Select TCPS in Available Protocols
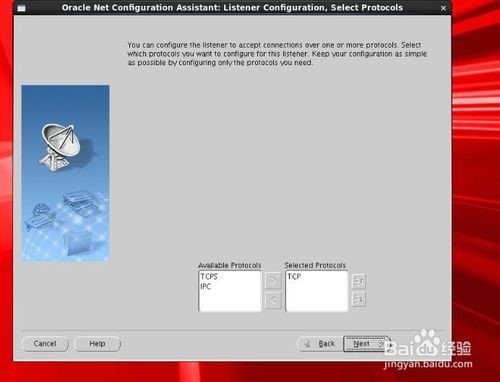 209,276
